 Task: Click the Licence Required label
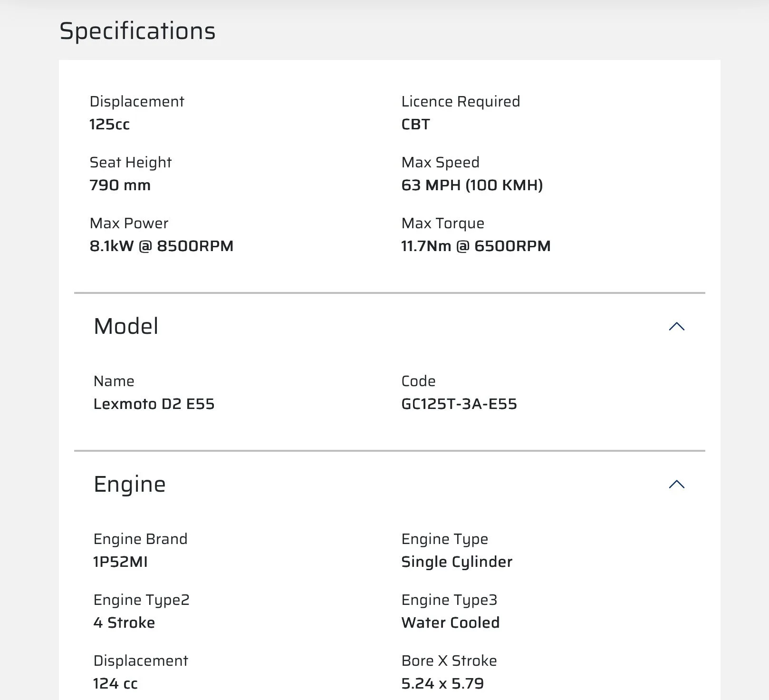(x=460, y=102)
